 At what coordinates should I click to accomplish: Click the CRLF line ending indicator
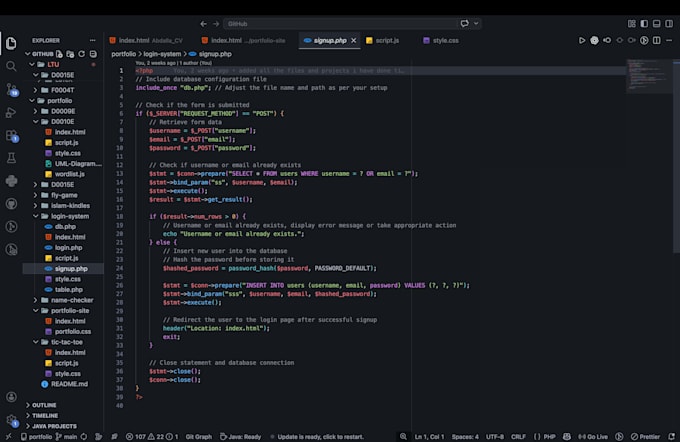pyautogui.click(x=518, y=437)
